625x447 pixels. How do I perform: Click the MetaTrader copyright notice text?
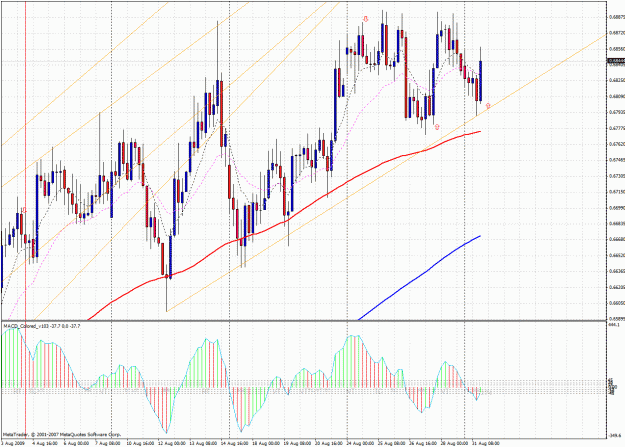[x=62, y=434]
